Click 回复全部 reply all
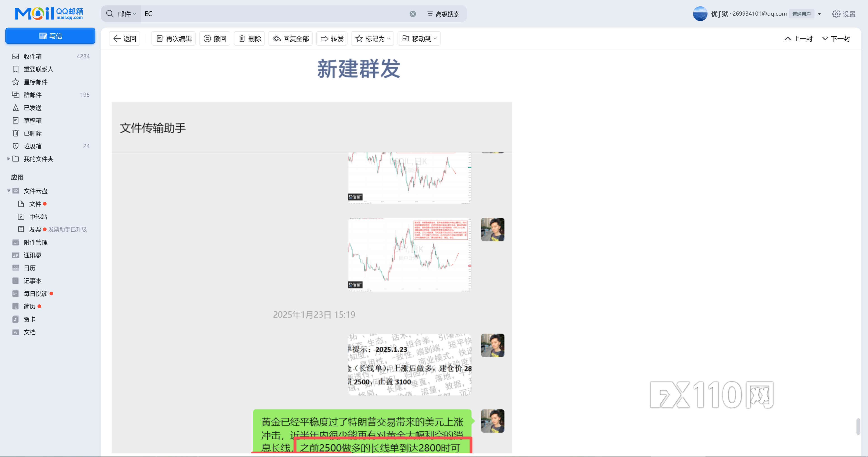Screen dimensions: 868x457 [x=290, y=38]
